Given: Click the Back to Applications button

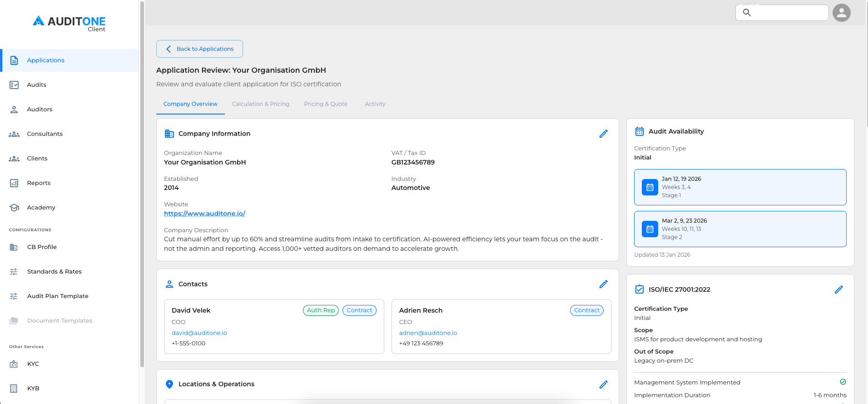Looking at the screenshot, I should (199, 49).
